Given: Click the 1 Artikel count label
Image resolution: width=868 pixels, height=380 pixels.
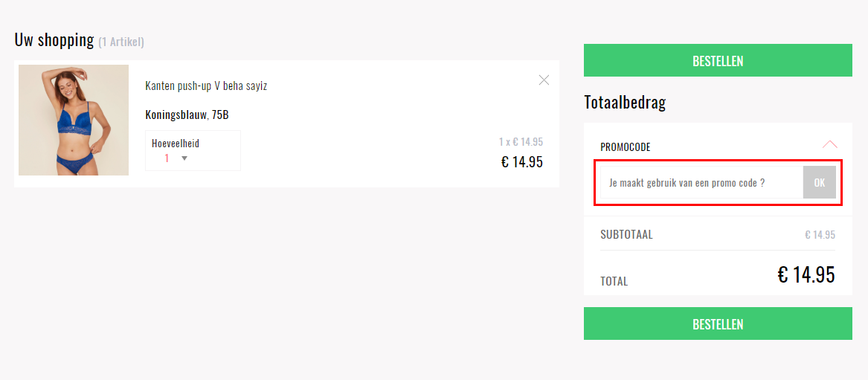Looking at the screenshot, I should coord(121,42).
